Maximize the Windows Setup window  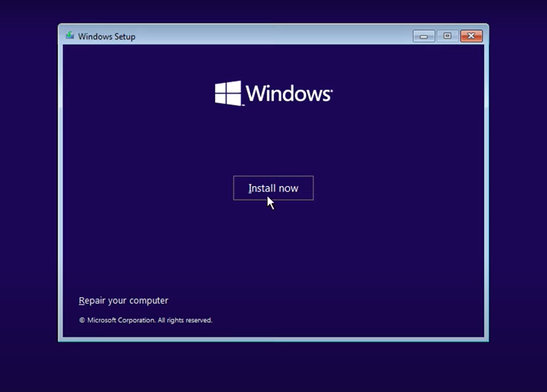(447, 36)
